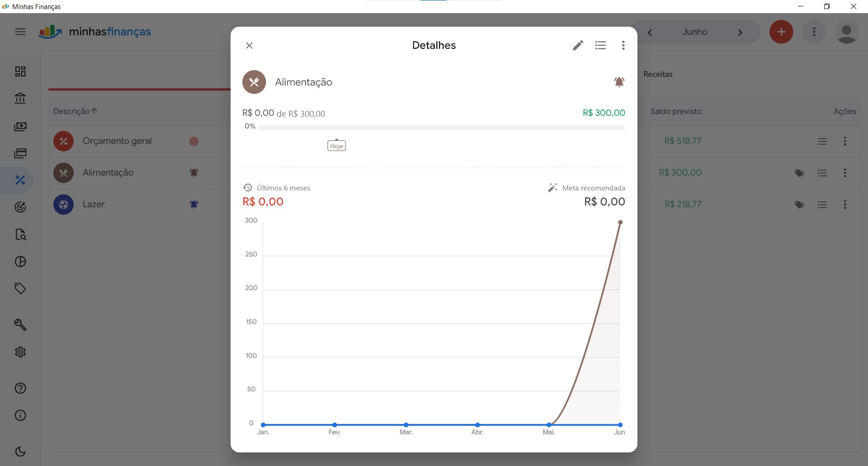Image resolution: width=868 pixels, height=466 pixels.
Task: Open the bank accounts sidebar icon
Action: pyautogui.click(x=20, y=98)
